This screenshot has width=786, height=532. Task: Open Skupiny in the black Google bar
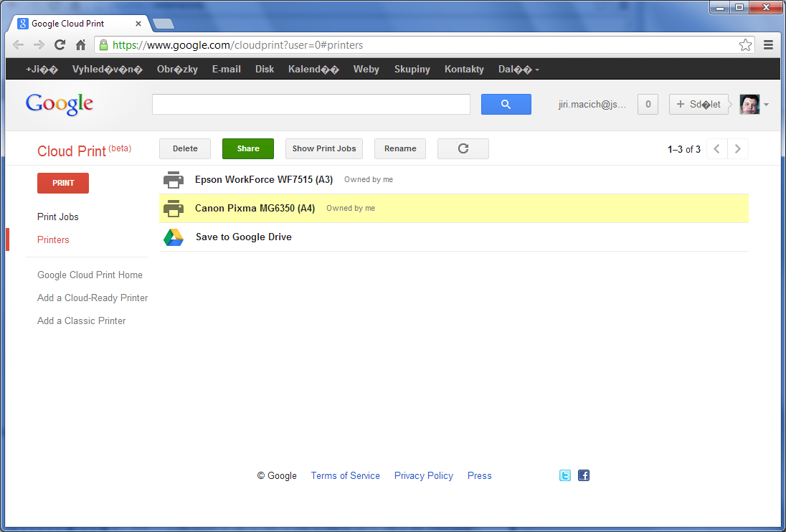[412, 70]
